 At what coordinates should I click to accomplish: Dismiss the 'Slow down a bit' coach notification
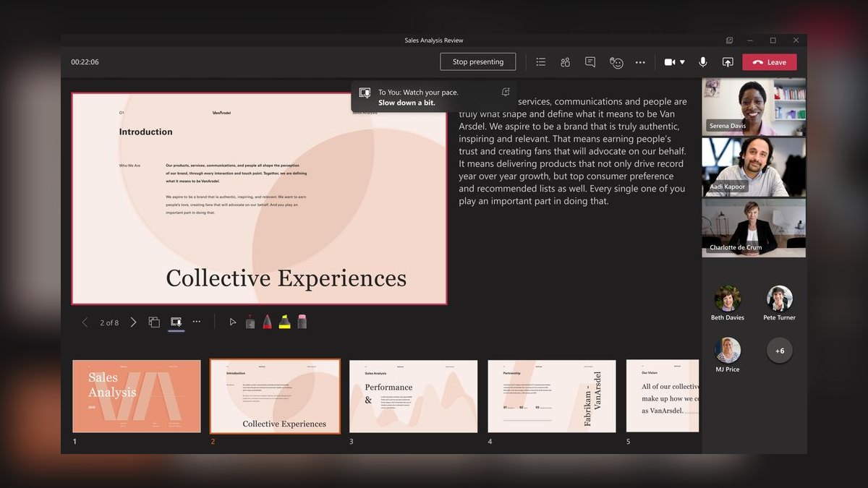[506, 92]
